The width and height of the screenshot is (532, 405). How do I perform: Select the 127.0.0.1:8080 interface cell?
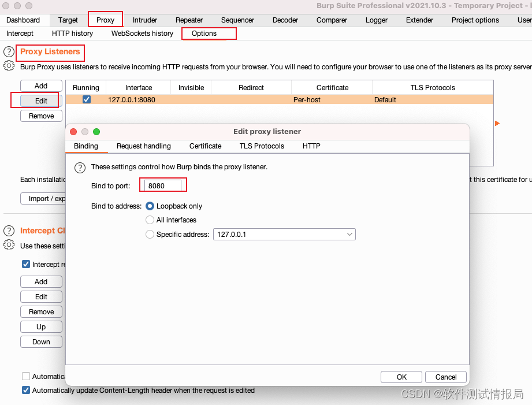coord(139,99)
